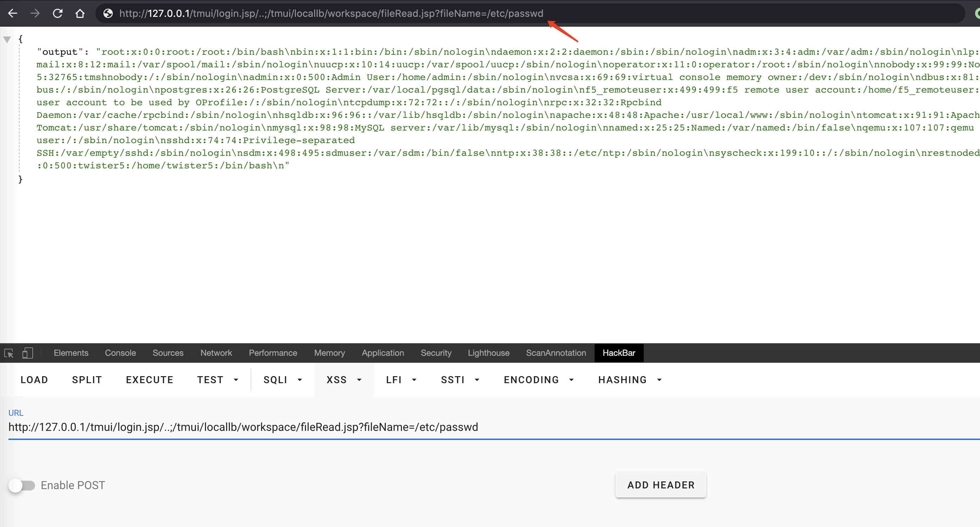Expand the LFI payload dropdown

click(401, 380)
